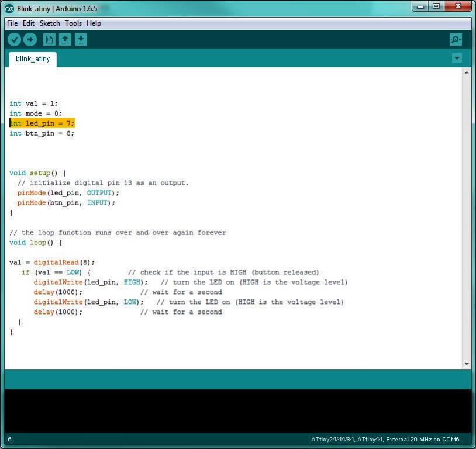Click the Verify checkmark button
This screenshot has width=476, height=449.
[14, 40]
